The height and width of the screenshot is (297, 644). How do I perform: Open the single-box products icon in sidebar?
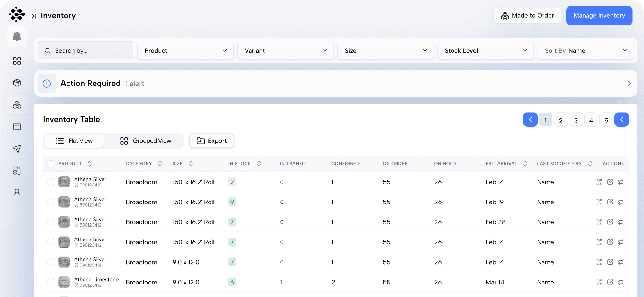[x=17, y=83]
